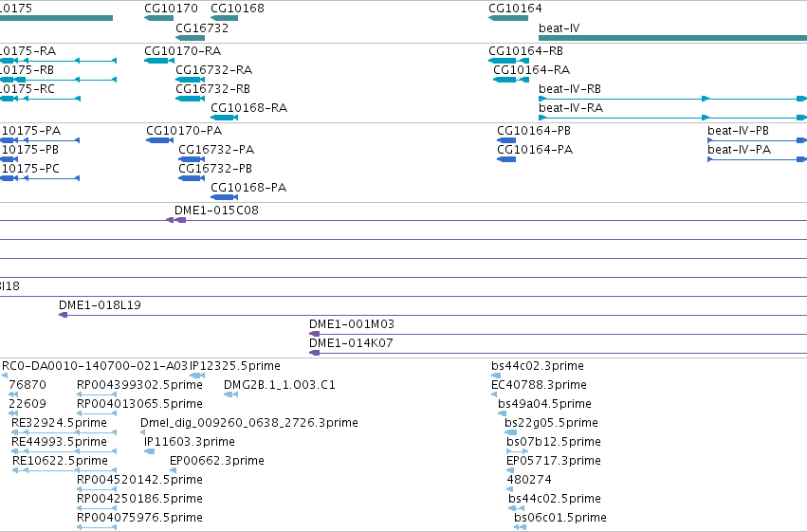The height and width of the screenshot is (532, 807).
Task: Click EST label bs44c02.5prime
Action: click(555, 499)
